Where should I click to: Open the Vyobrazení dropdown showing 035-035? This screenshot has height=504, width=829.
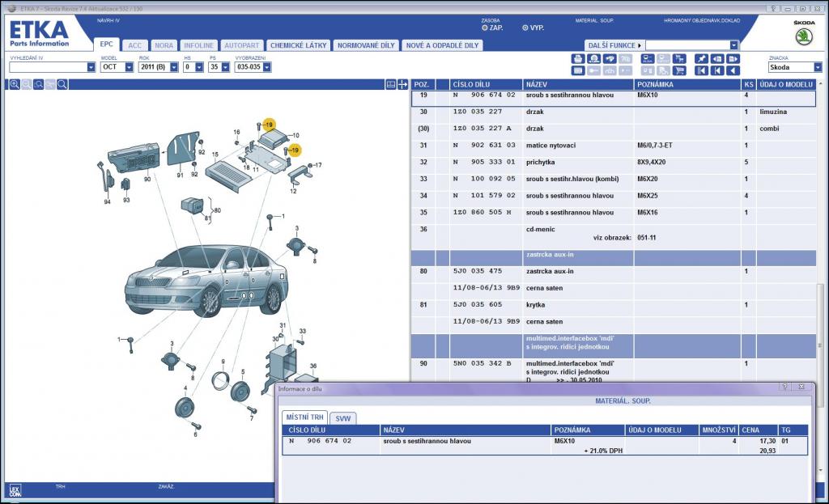pyautogui.click(x=267, y=67)
